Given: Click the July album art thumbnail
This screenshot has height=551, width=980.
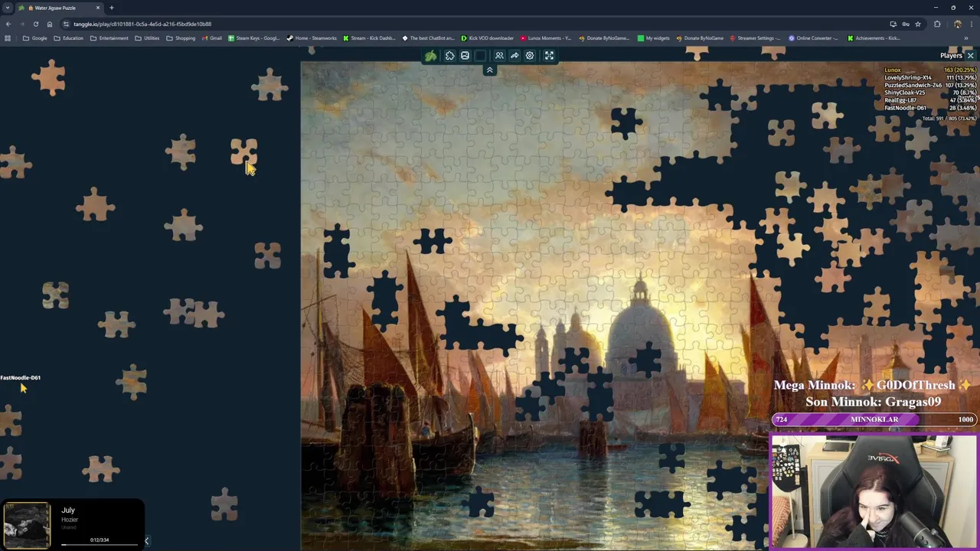Looking at the screenshot, I should point(27,525).
